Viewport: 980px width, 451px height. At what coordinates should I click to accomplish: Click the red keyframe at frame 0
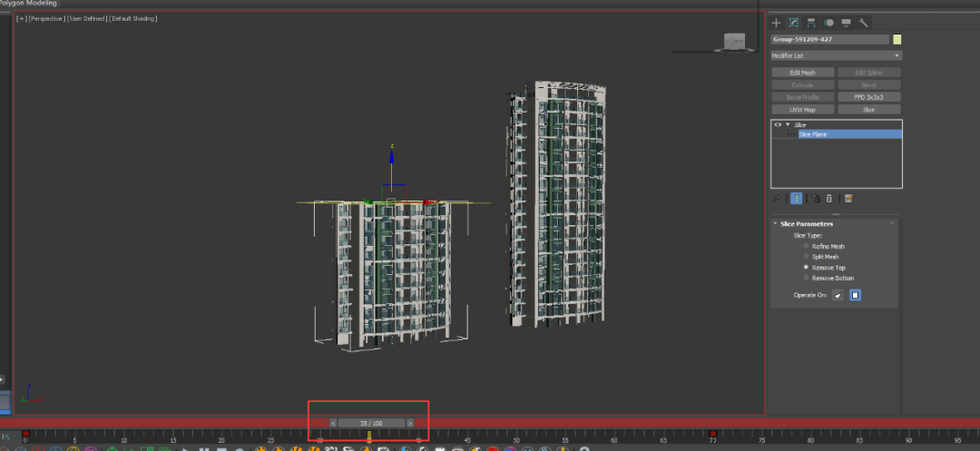(x=25, y=433)
